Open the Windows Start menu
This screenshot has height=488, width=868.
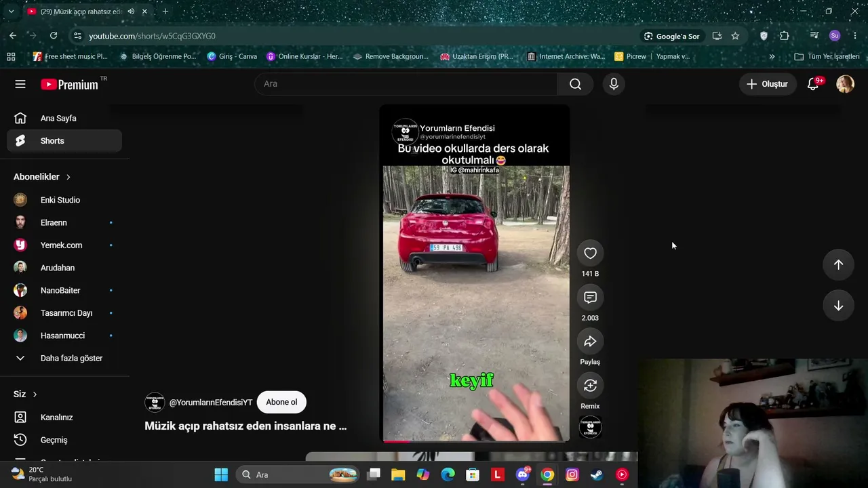pyautogui.click(x=221, y=475)
